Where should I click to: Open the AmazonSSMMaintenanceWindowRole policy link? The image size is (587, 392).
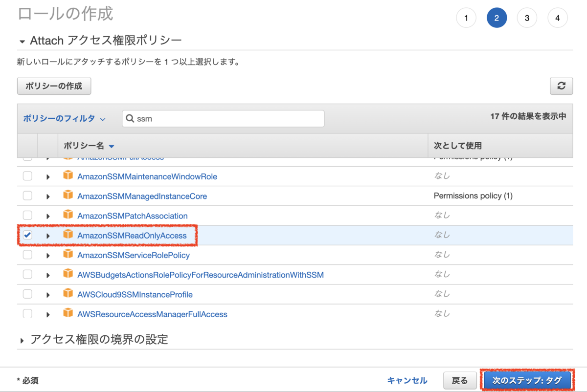(x=147, y=176)
